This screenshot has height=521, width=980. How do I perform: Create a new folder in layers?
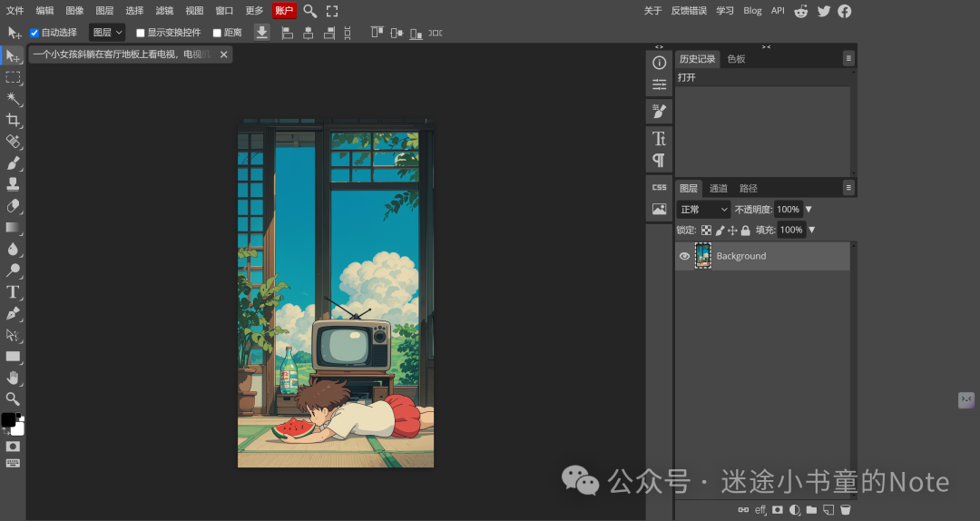tap(811, 510)
